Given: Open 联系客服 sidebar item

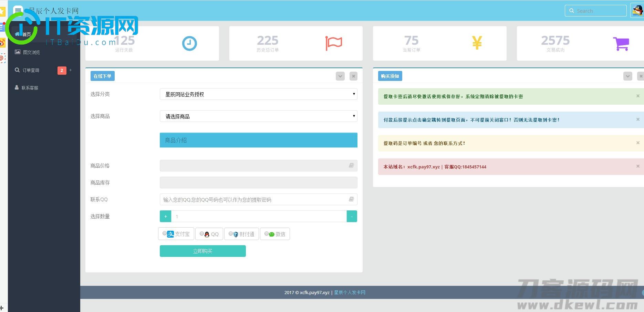Looking at the screenshot, I should [44, 87].
